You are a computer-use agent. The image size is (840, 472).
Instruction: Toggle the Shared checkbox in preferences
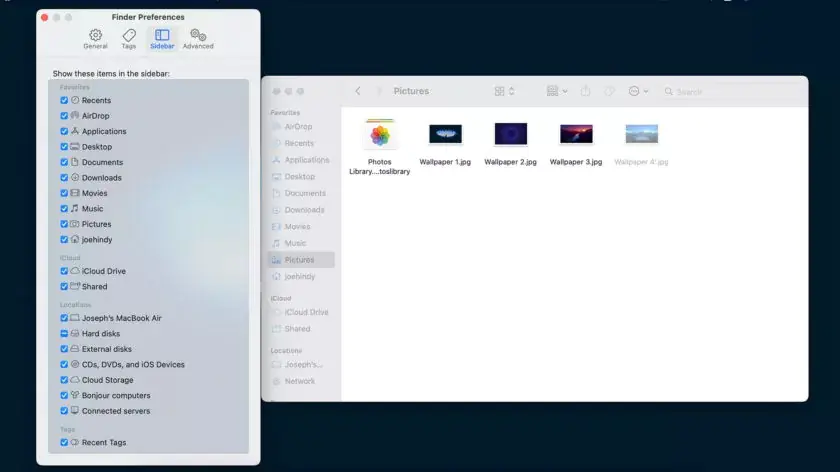pos(64,287)
